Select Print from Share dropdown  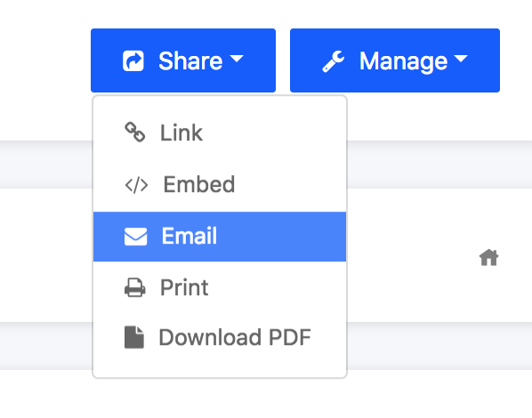tap(220, 288)
